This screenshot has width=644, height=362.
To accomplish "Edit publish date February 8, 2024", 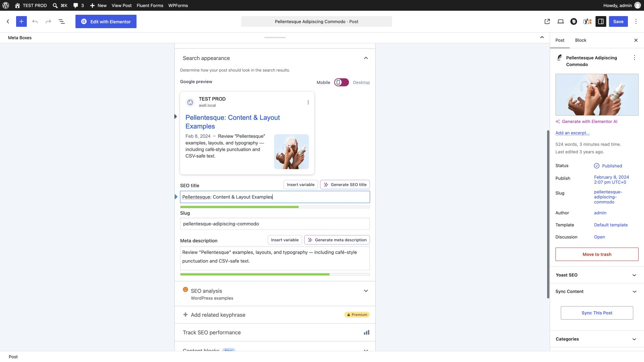I will click(x=611, y=180).
